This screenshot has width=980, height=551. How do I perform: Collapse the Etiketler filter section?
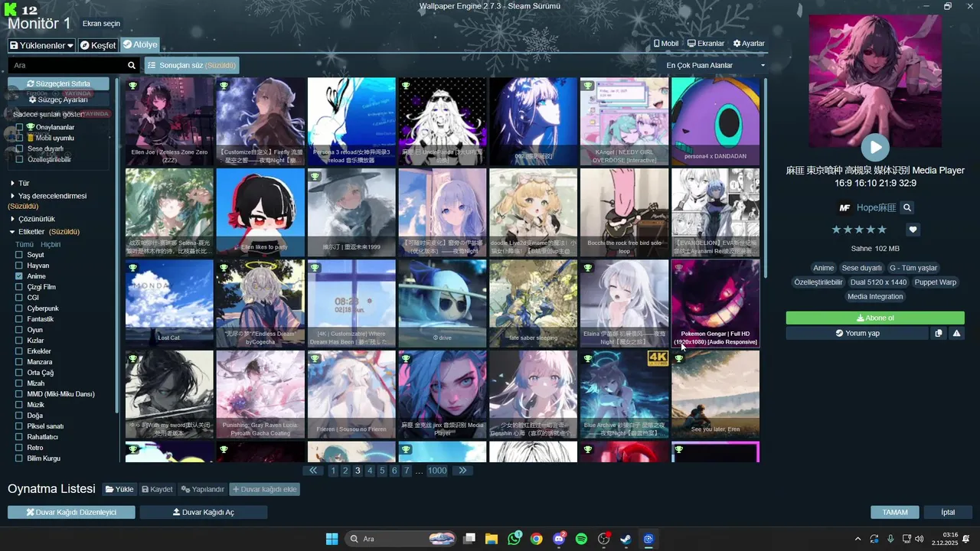[x=28, y=232]
